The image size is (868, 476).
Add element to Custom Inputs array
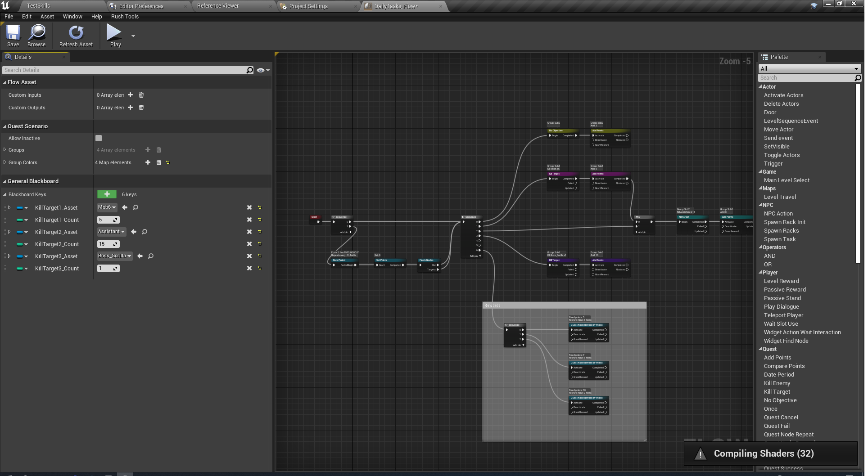click(x=131, y=95)
